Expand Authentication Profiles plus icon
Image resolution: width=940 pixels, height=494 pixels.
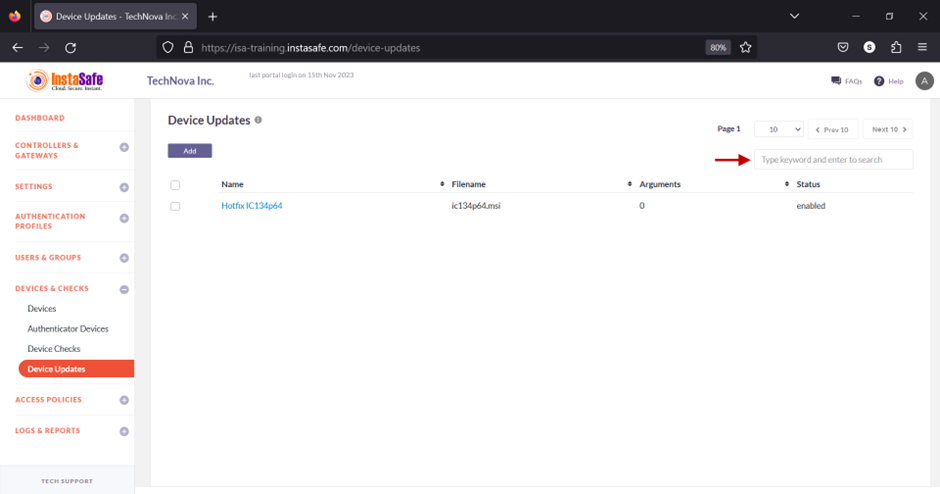pyautogui.click(x=124, y=218)
